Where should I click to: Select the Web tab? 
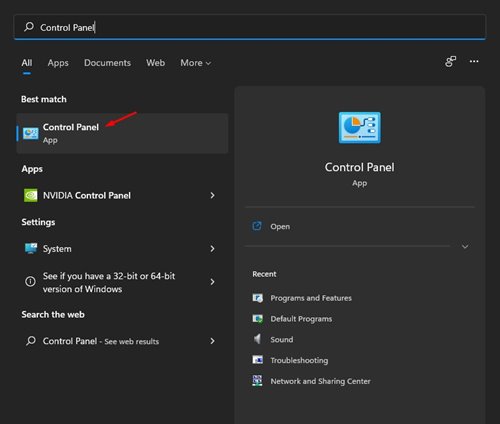155,63
